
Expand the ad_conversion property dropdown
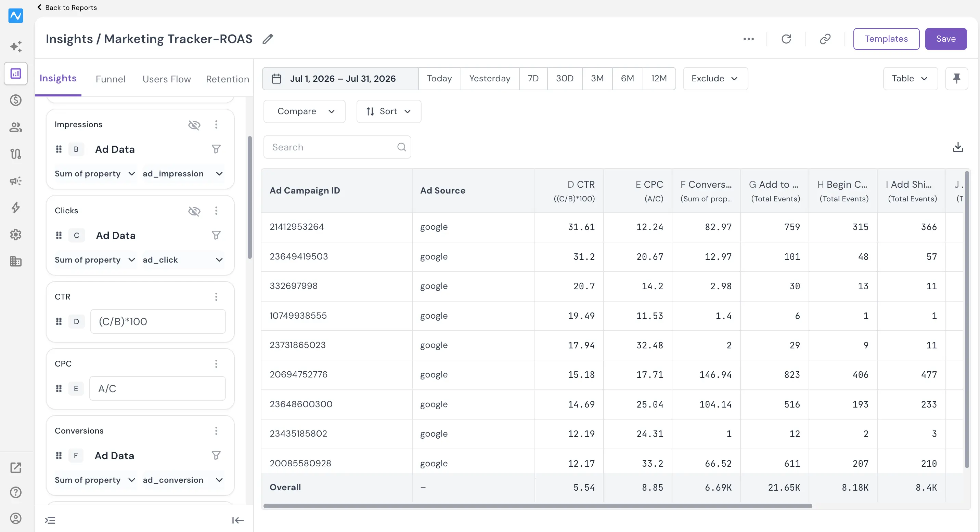click(x=183, y=480)
